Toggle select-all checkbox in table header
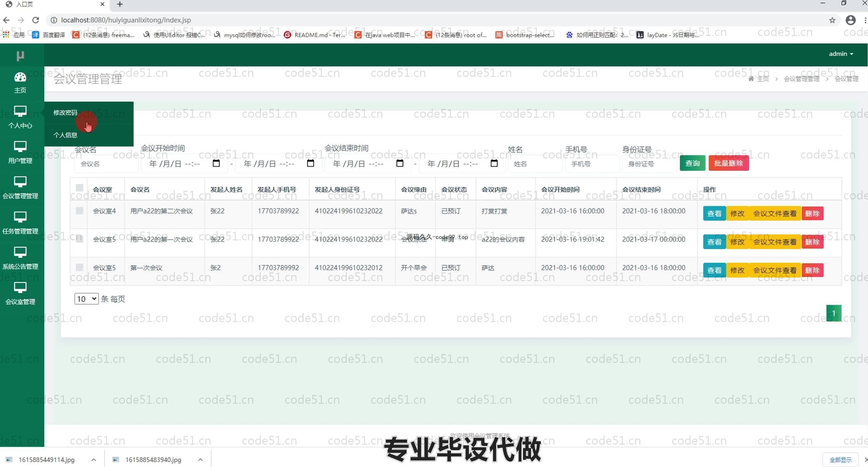The width and height of the screenshot is (868, 467). click(79, 188)
